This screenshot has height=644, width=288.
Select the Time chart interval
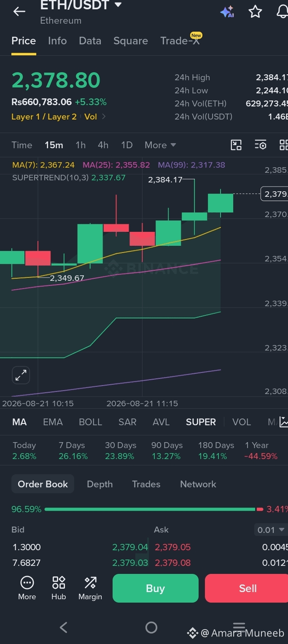click(x=22, y=145)
